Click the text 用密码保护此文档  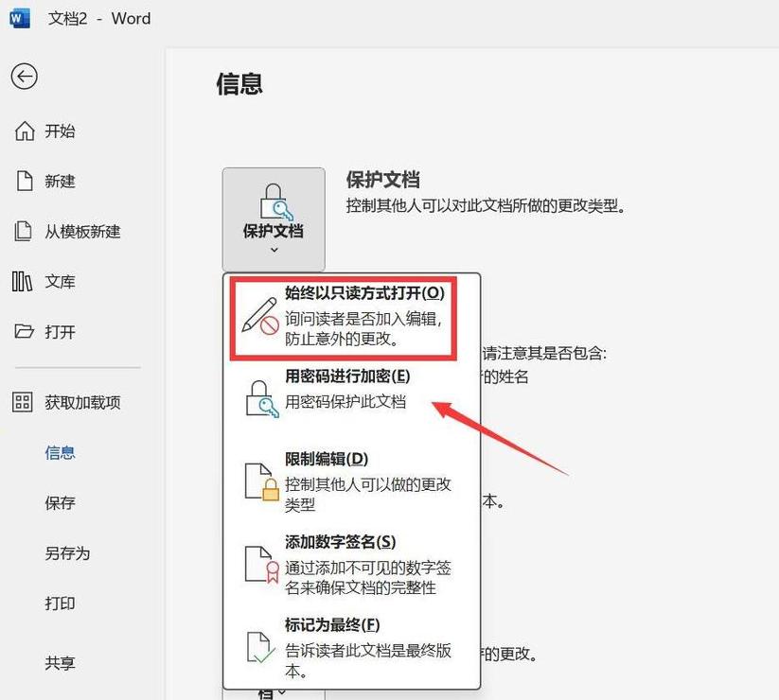(x=345, y=401)
